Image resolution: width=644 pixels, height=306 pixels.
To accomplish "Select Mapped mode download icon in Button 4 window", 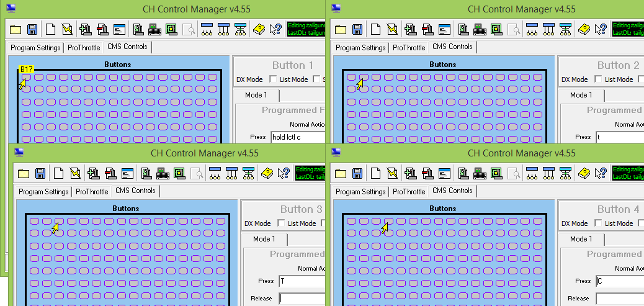I will click(x=566, y=173).
